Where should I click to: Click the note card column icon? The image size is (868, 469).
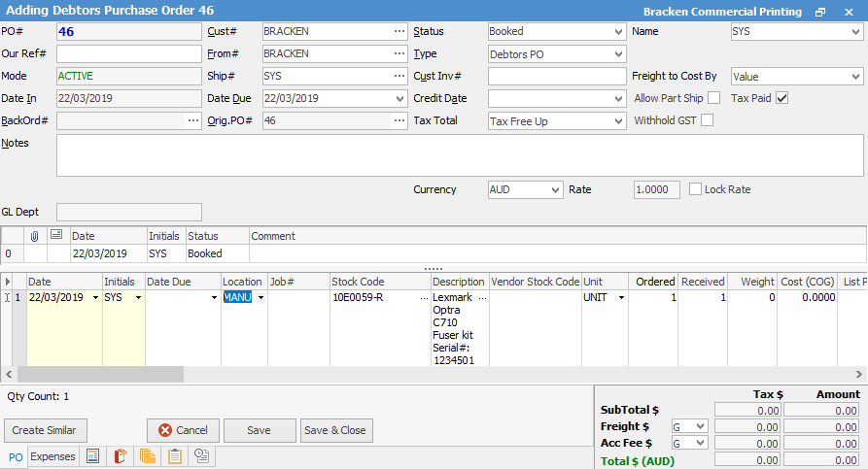coord(55,236)
